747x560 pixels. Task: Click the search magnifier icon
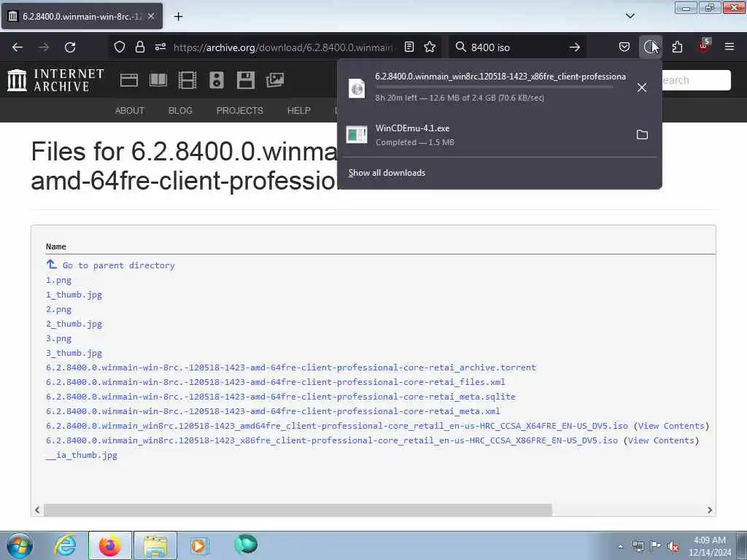(460, 47)
